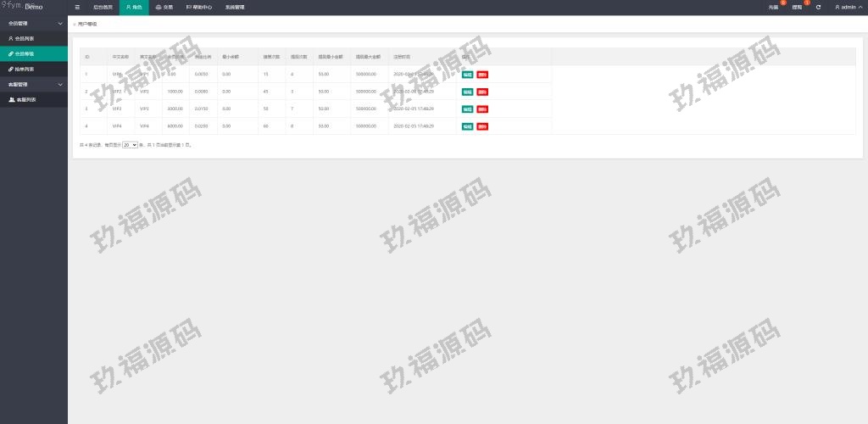Open the 系统管理 top menu
The width and height of the screenshot is (868, 424).
coord(235,7)
